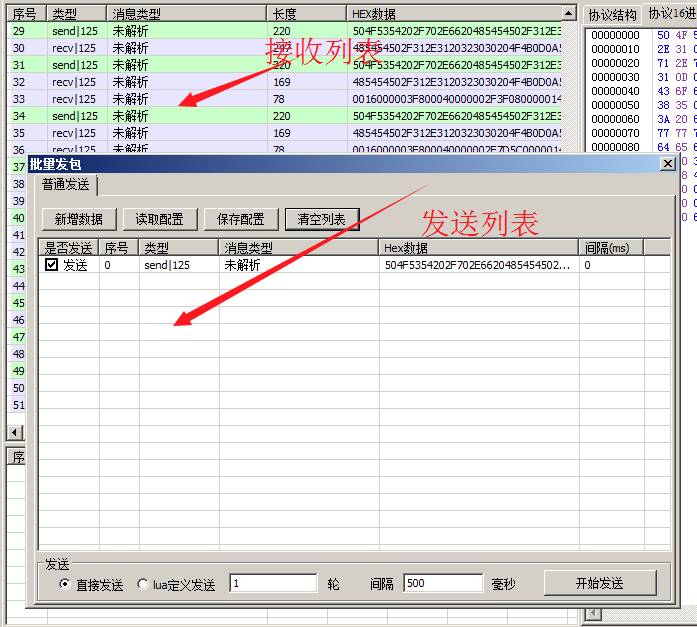Image resolution: width=697 pixels, height=627 pixels.
Task: Click 消息类型 header in send list
Action: (299, 248)
